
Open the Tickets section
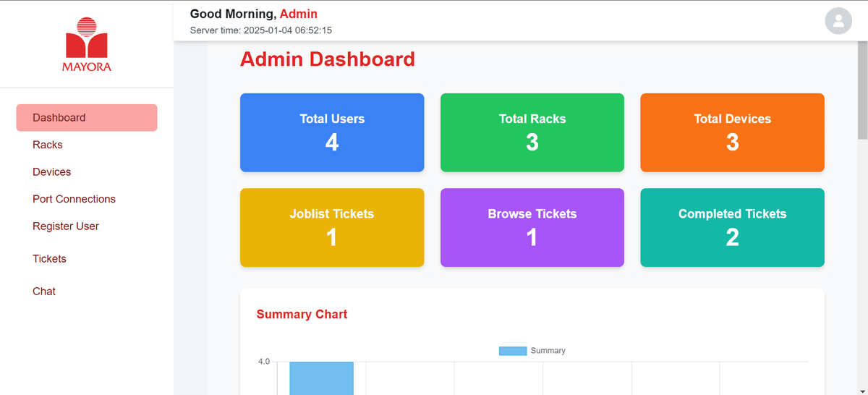tap(49, 259)
